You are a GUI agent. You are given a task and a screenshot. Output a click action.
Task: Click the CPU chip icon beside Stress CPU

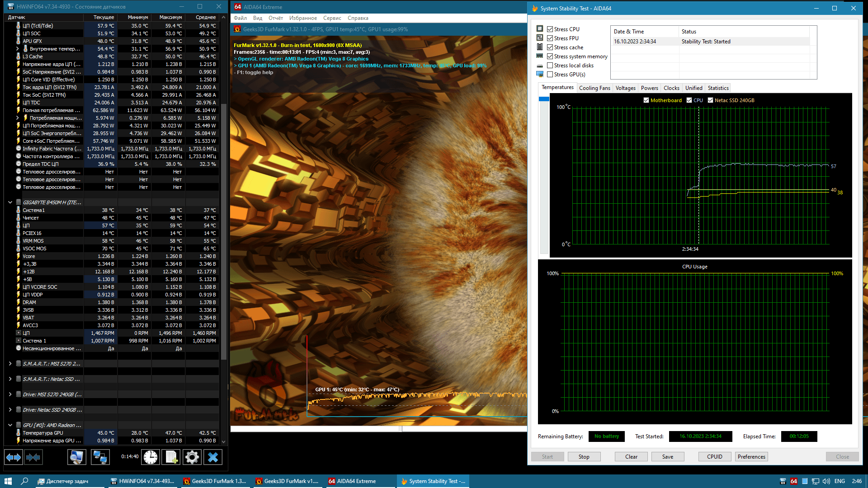pyautogui.click(x=540, y=29)
